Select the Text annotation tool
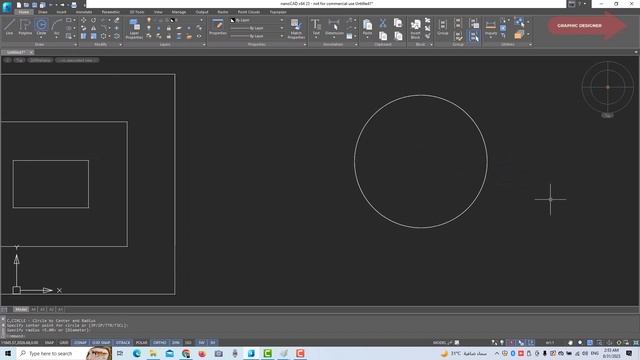The height and width of the screenshot is (360, 640). pos(316,27)
